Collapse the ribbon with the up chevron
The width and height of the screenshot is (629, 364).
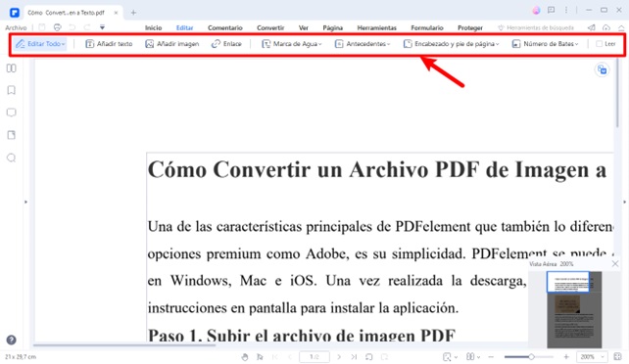621,27
